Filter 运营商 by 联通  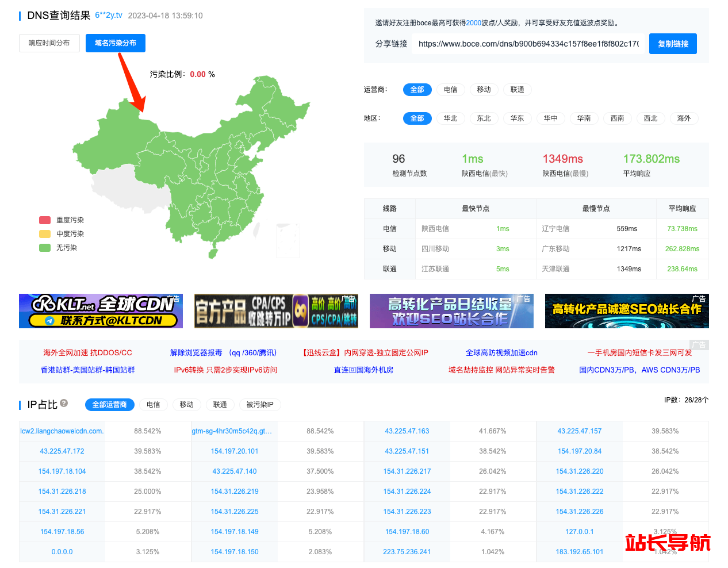[518, 90]
